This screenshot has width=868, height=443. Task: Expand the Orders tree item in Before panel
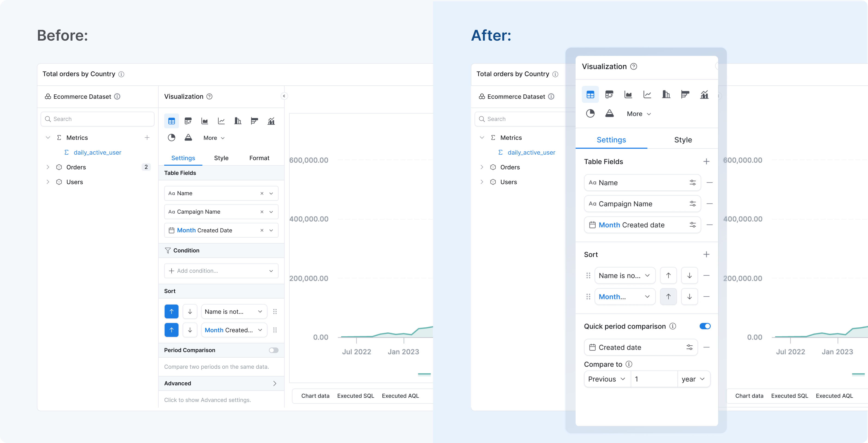point(48,167)
